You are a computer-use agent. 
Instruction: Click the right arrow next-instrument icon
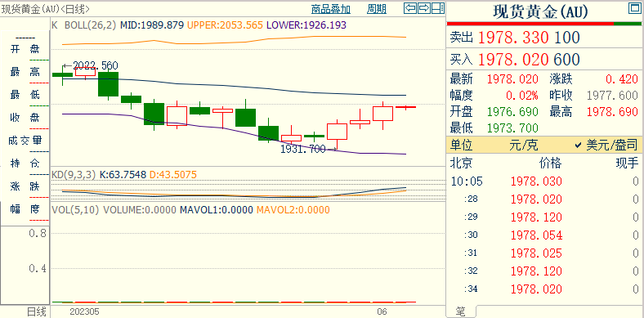[x=424, y=8]
